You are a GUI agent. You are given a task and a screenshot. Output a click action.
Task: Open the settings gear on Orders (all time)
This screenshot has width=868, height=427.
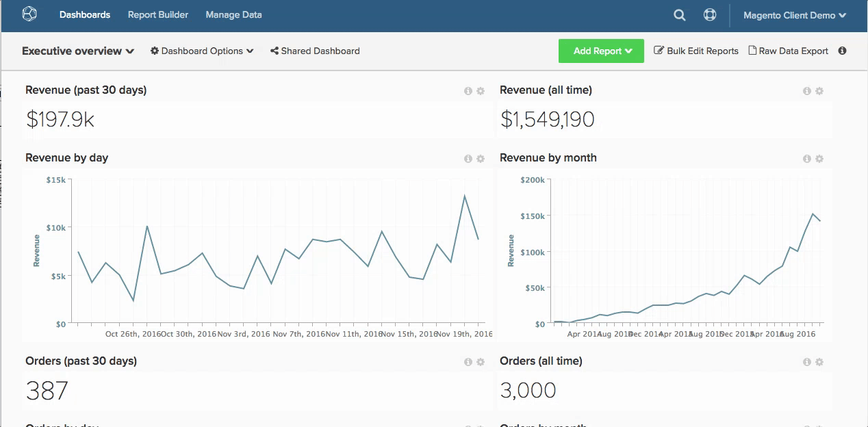point(819,361)
